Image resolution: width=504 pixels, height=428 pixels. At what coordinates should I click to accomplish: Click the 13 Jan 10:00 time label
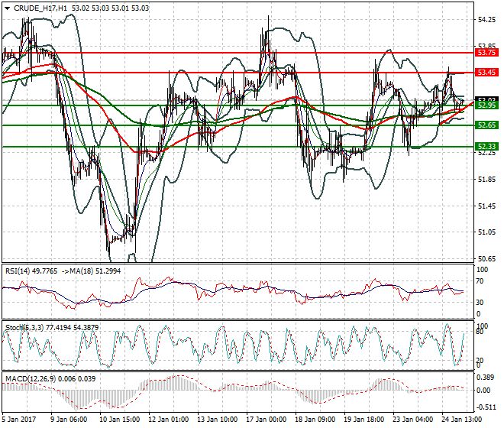(218, 420)
